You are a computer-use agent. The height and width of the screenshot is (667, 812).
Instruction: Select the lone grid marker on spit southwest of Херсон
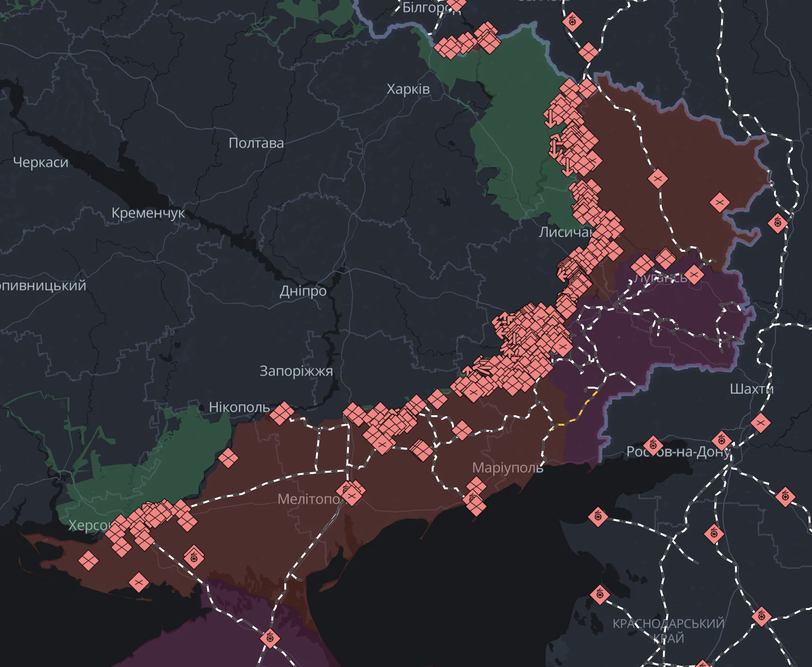tap(88, 561)
